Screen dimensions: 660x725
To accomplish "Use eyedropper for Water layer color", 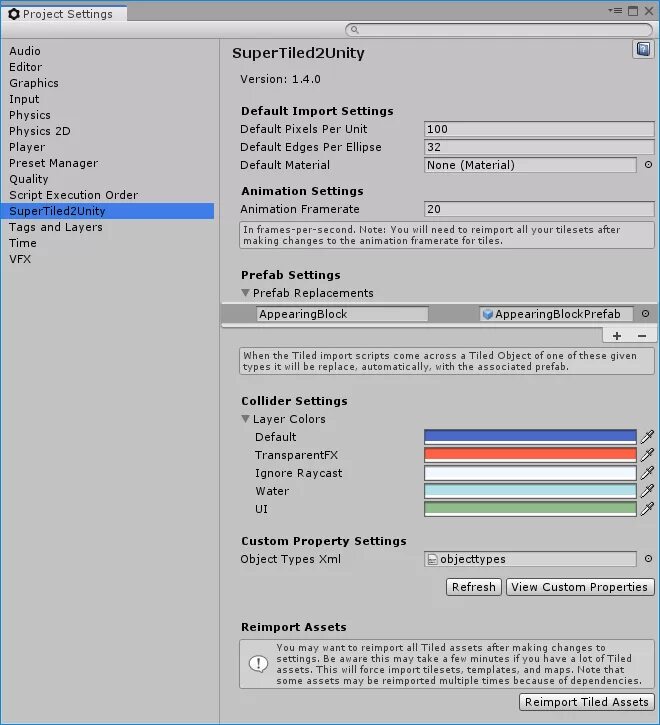I will 647,491.
